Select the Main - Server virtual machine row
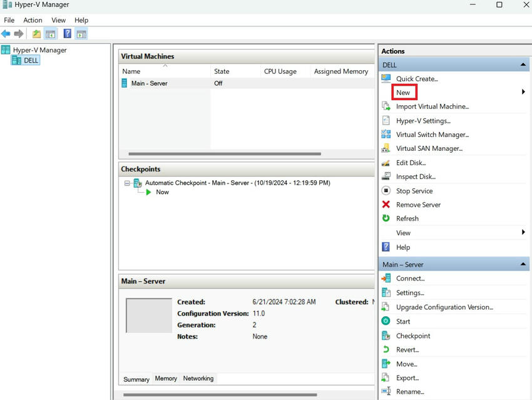Screen dimensions: 532x400 (247, 83)
